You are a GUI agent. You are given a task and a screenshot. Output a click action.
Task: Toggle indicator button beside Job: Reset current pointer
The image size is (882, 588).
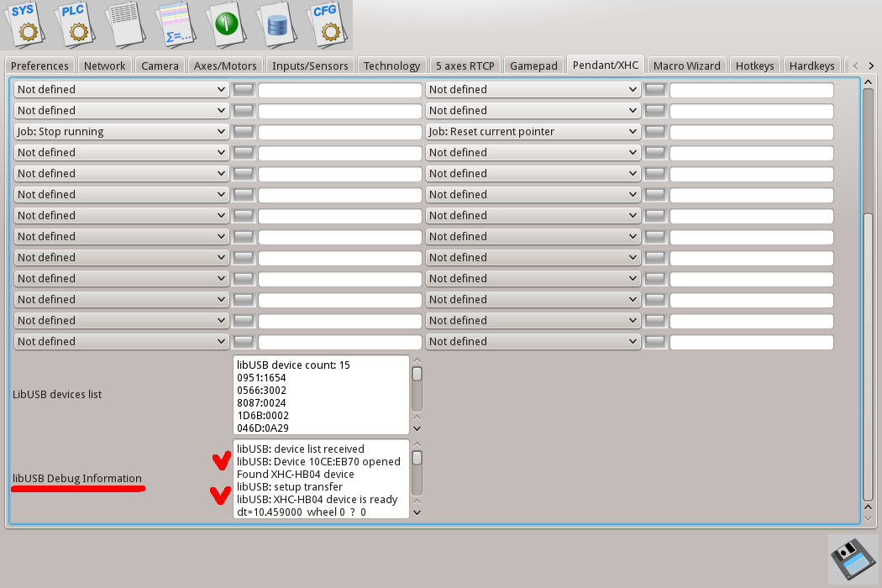(655, 131)
